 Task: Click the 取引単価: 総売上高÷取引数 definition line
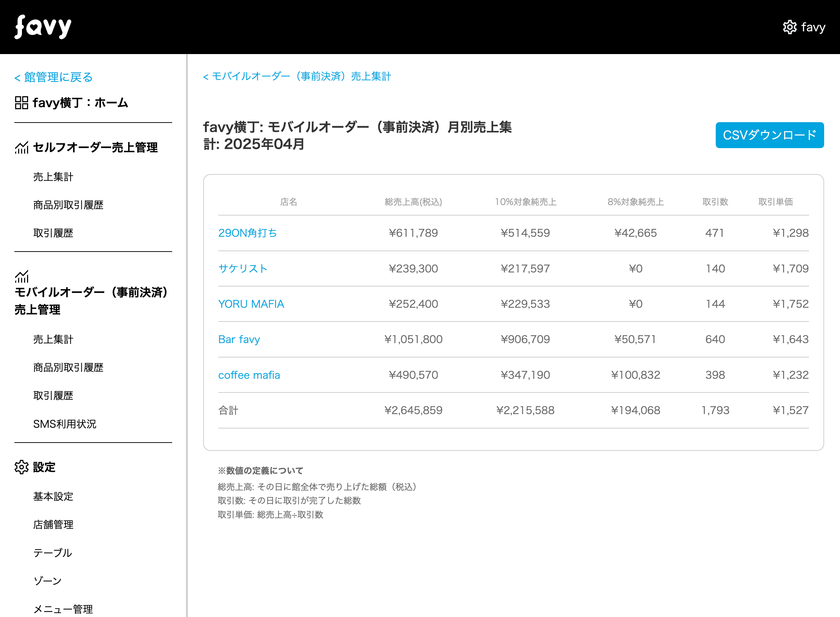(x=270, y=515)
